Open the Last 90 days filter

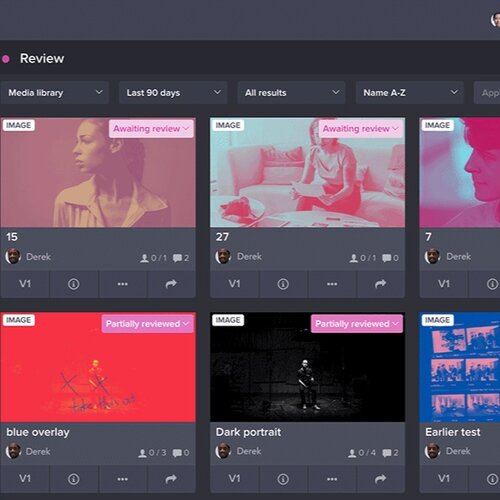pyautogui.click(x=173, y=93)
